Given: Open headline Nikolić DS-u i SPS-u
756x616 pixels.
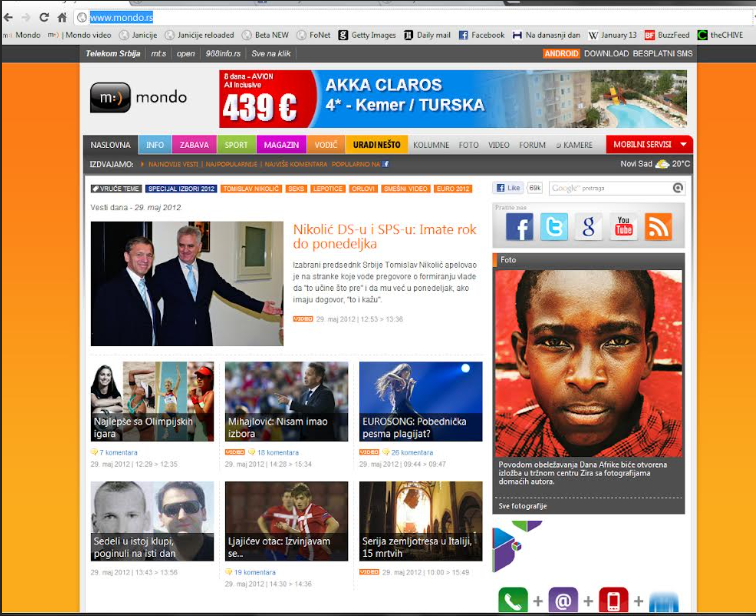Looking at the screenshot, I should click(384, 236).
